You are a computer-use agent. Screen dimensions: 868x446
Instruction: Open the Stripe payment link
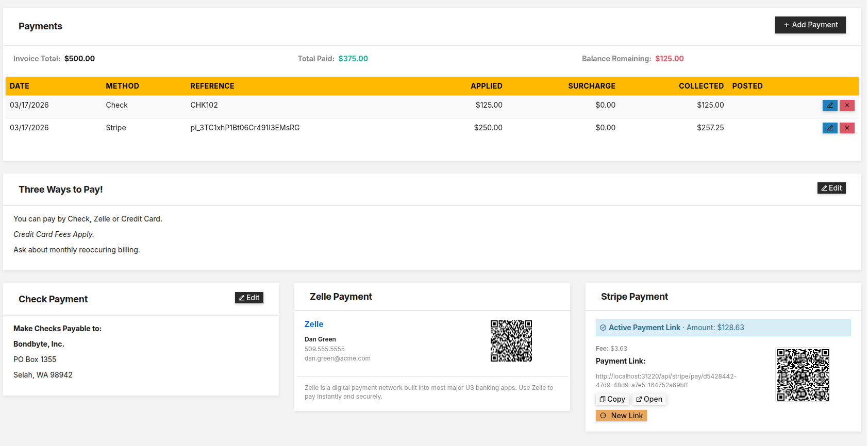(x=649, y=399)
